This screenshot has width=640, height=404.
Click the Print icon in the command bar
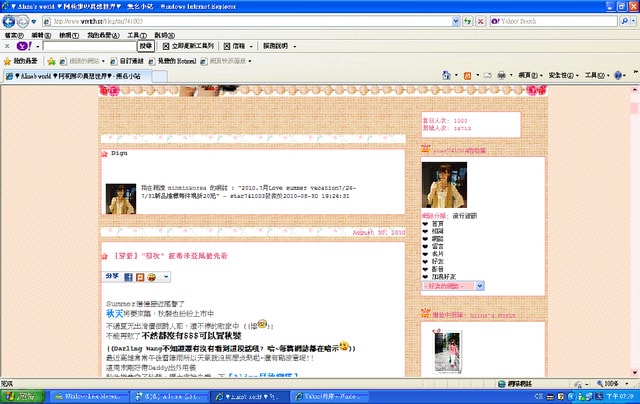tap(500, 76)
